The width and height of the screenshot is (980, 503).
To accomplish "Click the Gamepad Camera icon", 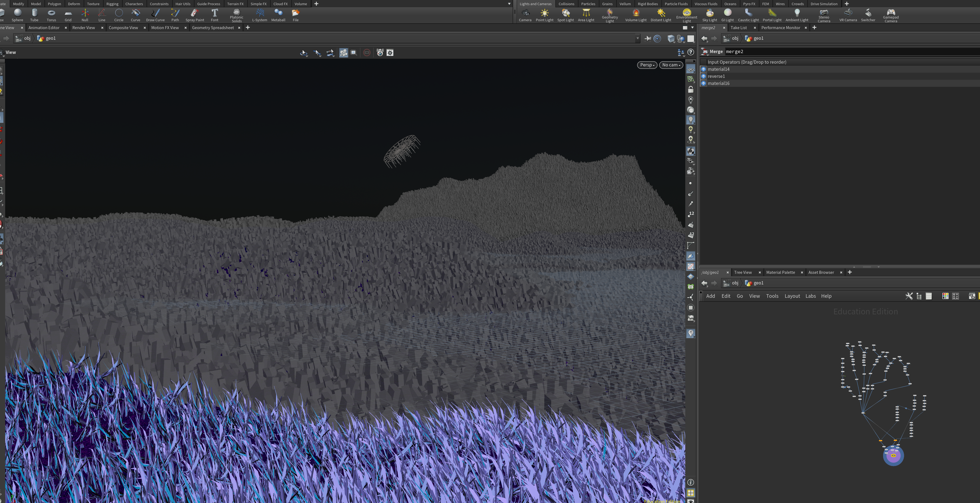I will 890,15.
